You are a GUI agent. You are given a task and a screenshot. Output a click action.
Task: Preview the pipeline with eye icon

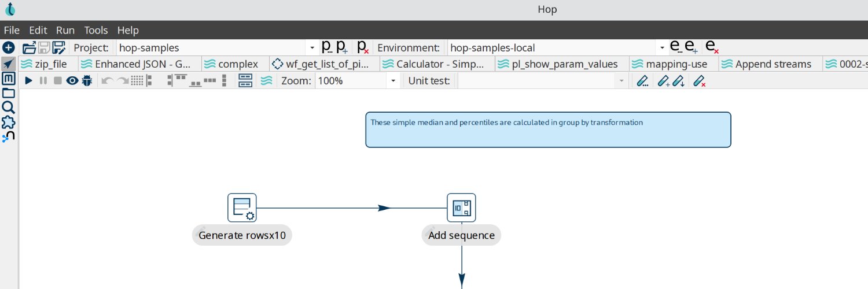click(72, 81)
